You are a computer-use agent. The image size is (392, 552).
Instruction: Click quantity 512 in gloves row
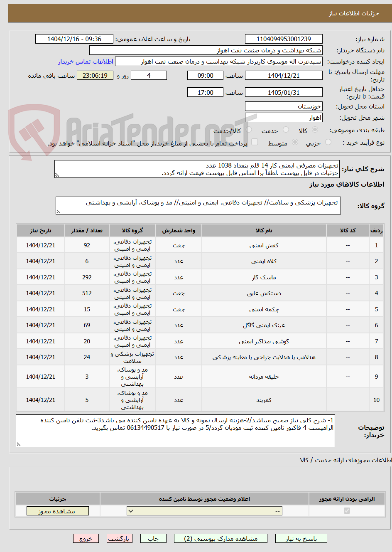(x=87, y=293)
